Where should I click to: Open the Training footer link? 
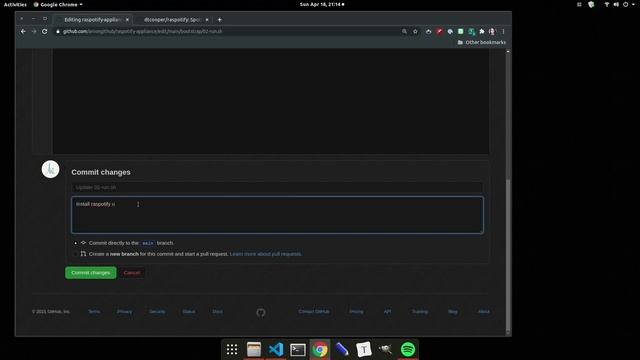coord(420,311)
